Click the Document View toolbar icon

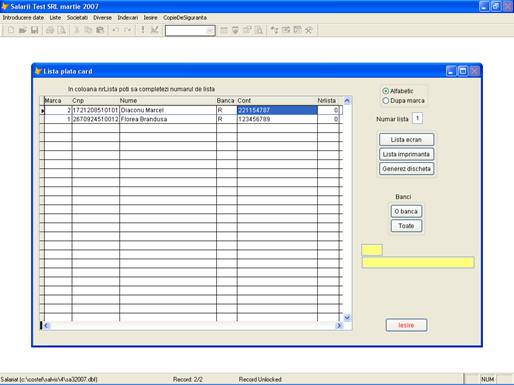259,30
